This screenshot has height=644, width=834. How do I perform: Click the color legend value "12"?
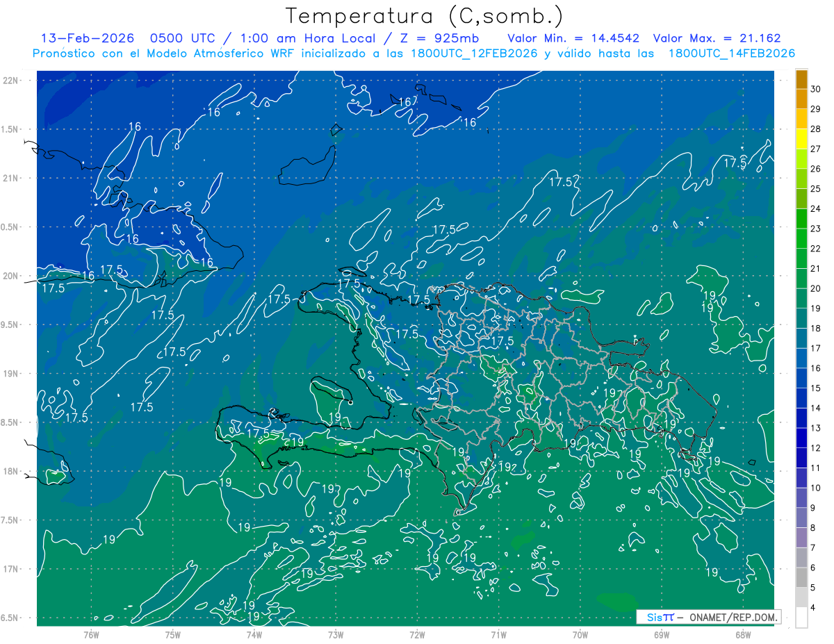pos(815,448)
